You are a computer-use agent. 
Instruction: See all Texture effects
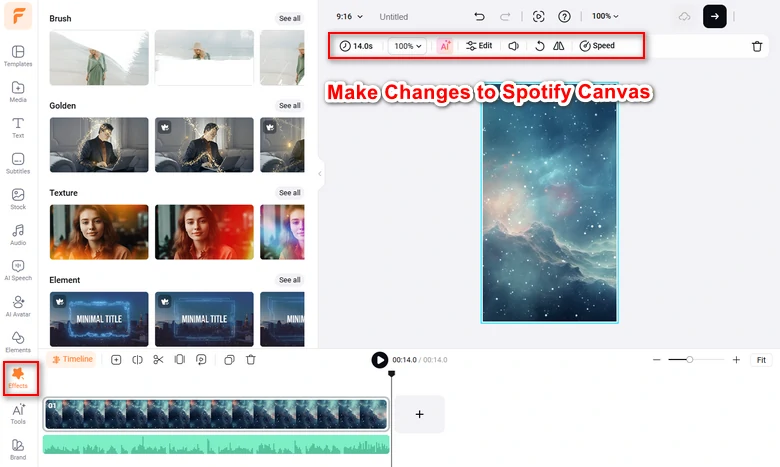[290, 192]
